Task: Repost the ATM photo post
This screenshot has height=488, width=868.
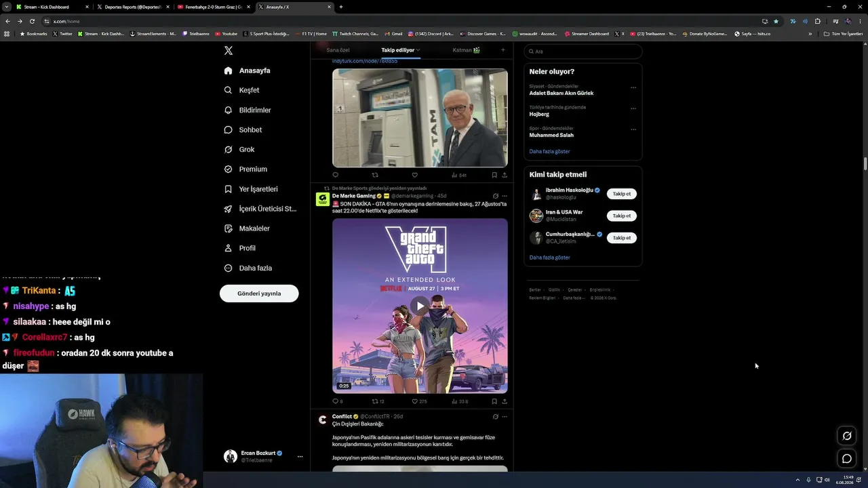Action: (375, 175)
